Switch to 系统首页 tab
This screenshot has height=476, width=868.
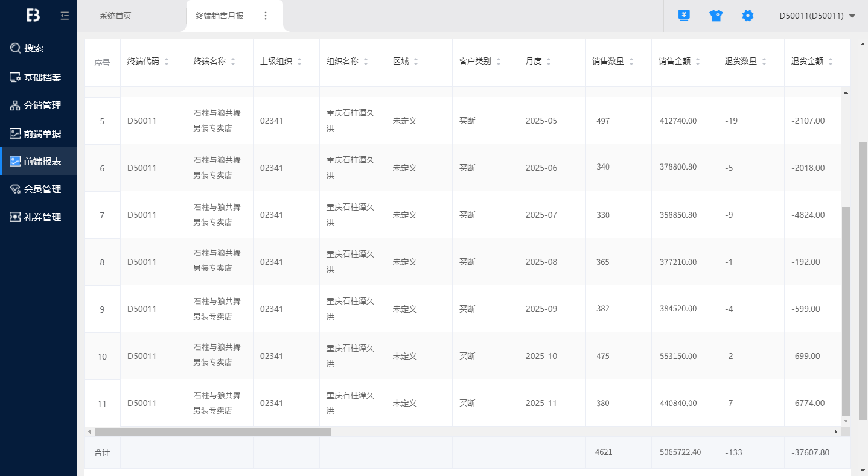tap(115, 16)
